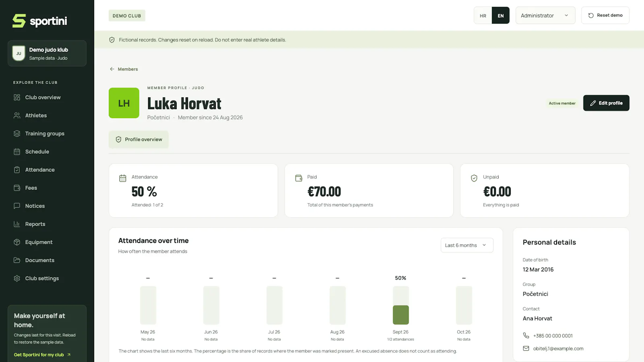
Task: Click the phone icon beside +385 number
Action: coord(526,335)
